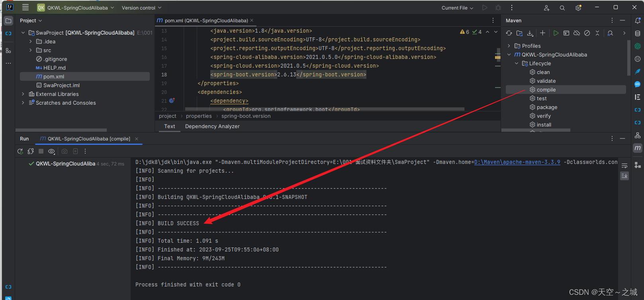Viewport: 644px width, 300px height.
Task: Expand Scratches and Consoles node
Action: point(23,103)
